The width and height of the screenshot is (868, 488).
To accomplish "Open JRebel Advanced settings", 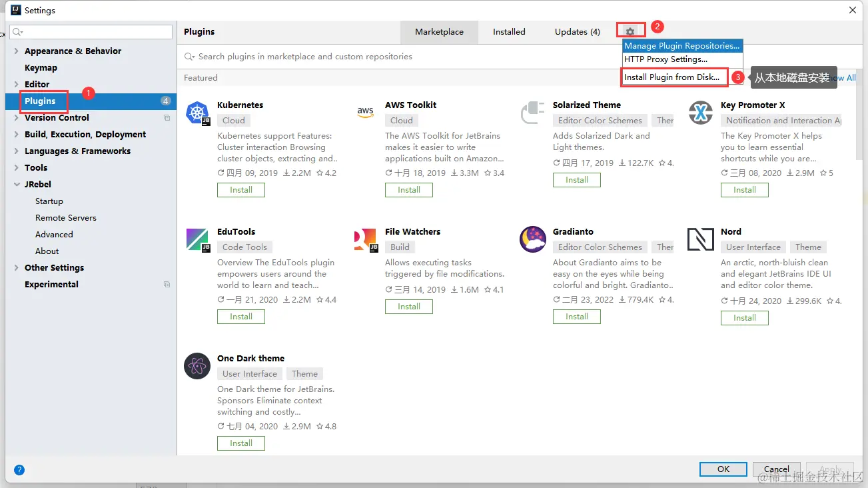I will pos(54,235).
